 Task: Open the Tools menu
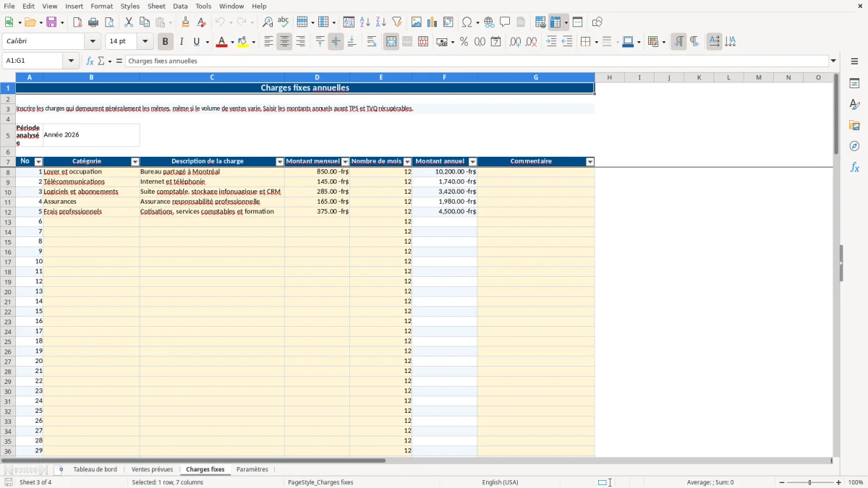[x=203, y=6]
